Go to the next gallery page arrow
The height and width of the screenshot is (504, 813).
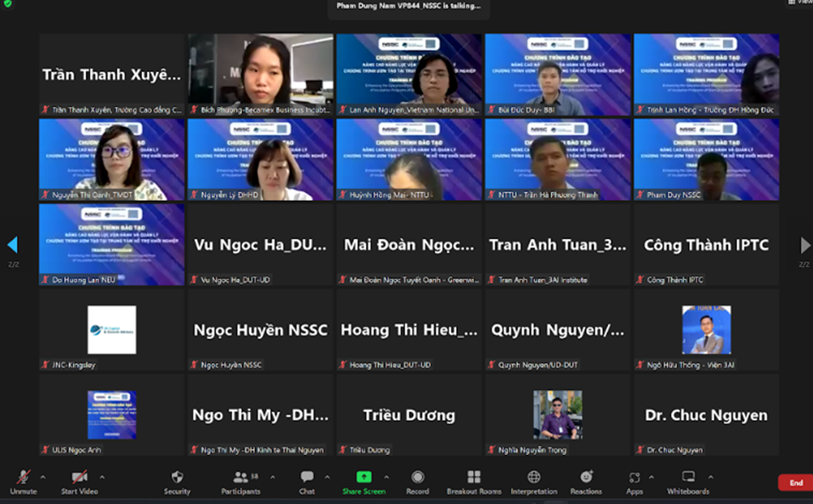(805, 245)
